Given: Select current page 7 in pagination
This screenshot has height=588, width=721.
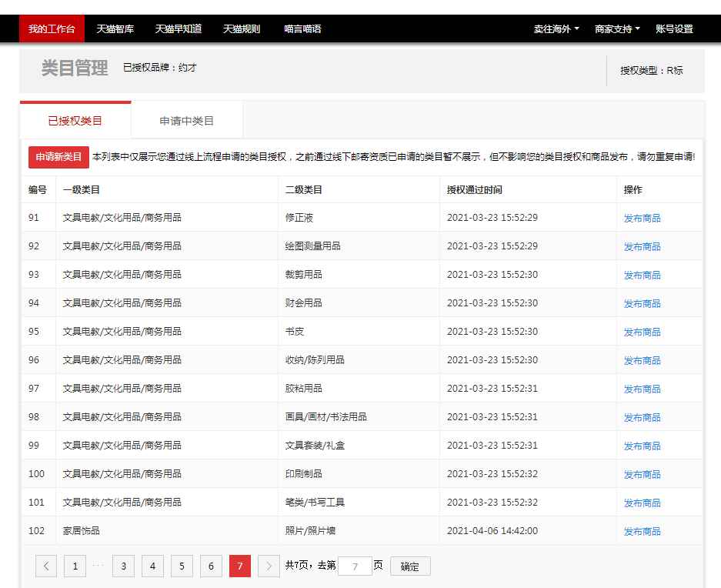Looking at the screenshot, I should [x=240, y=566].
